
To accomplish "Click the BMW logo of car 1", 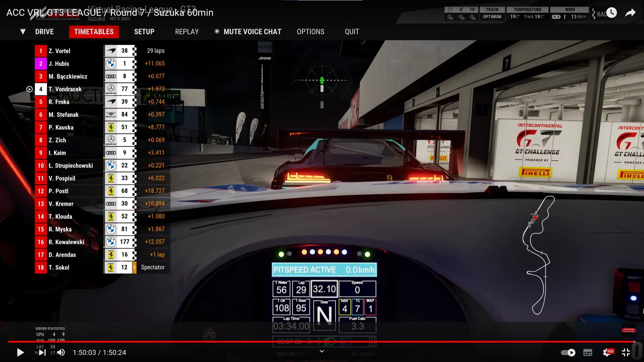I will point(111,64).
